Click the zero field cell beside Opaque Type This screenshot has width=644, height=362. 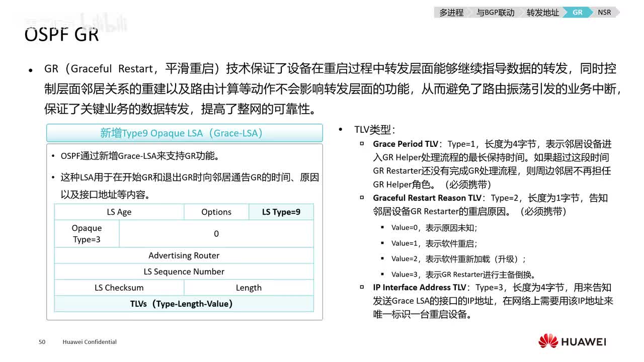pos(216,234)
